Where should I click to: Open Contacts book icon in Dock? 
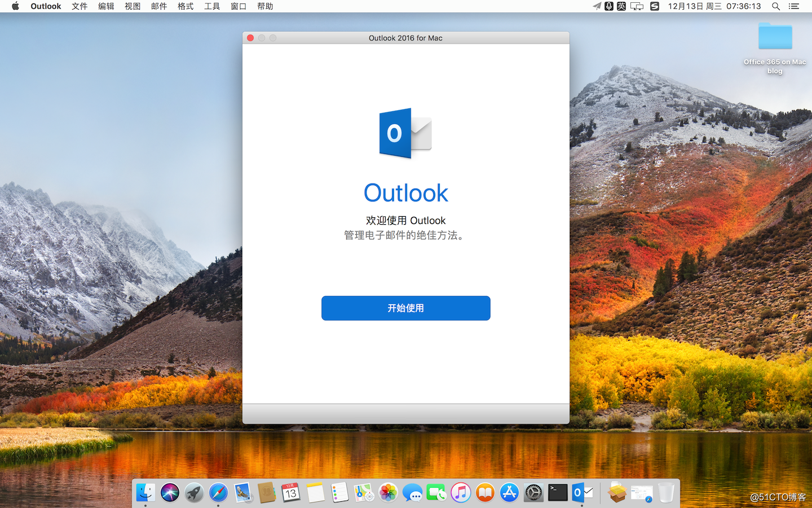click(x=267, y=493)
